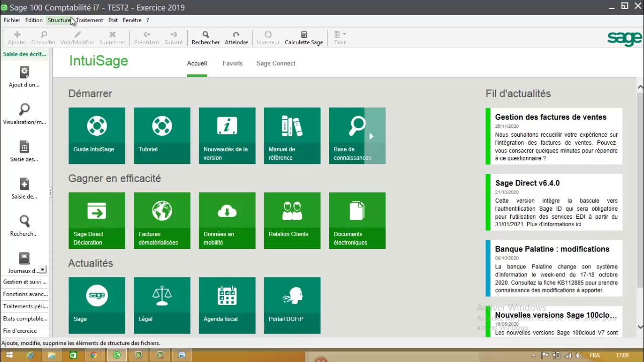Click Recherch... sidebar icon
Screen dimensions: 644x362
pyautogui.click(x=24, y=226)
